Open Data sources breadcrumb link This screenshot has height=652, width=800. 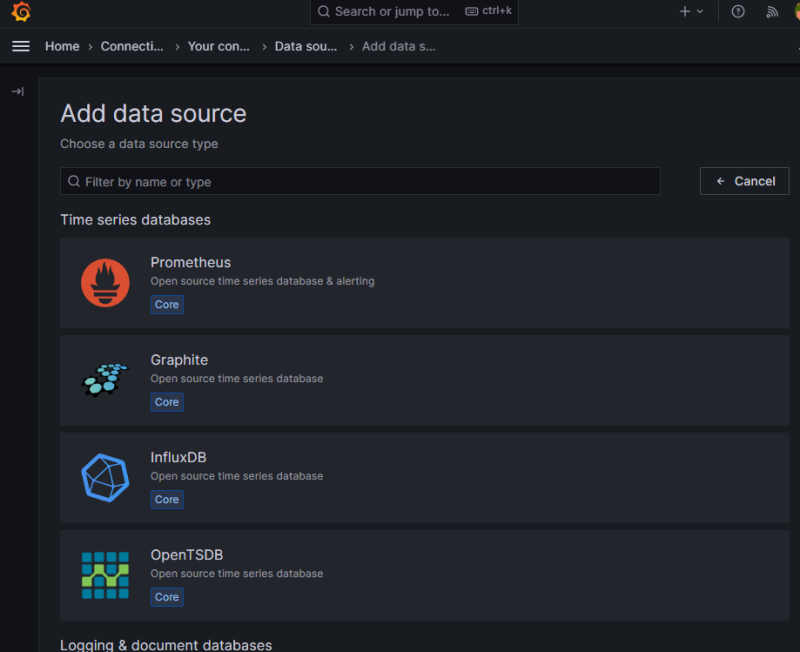tap(305, 46)
